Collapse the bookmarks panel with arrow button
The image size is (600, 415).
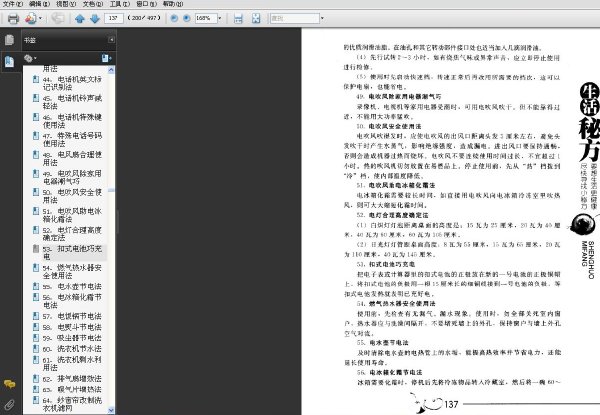111,40
